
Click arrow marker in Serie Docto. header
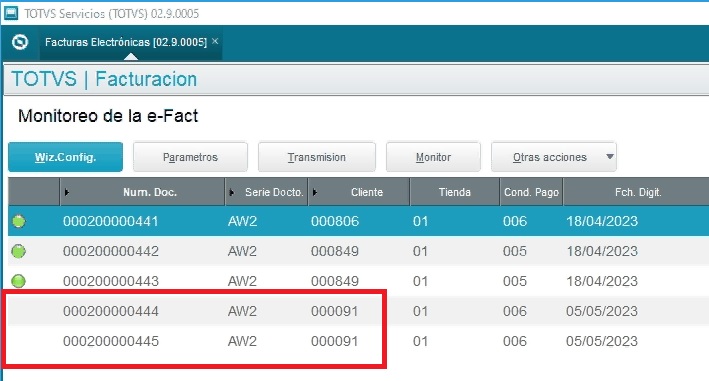(x=232, y=193)
